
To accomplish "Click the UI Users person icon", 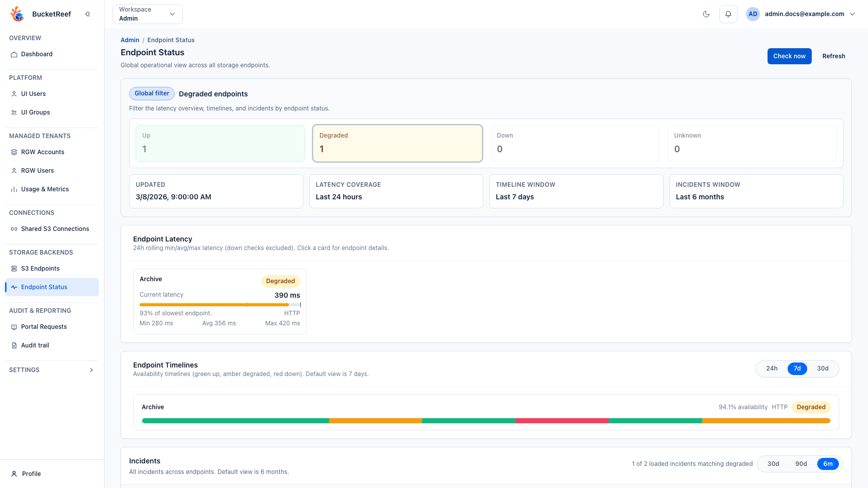I will [14, 94].
